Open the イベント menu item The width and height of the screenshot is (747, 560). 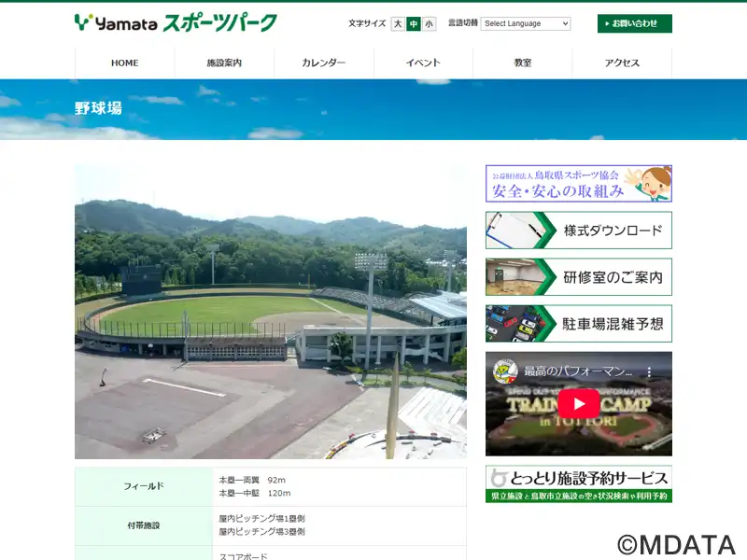coord(424,63)
